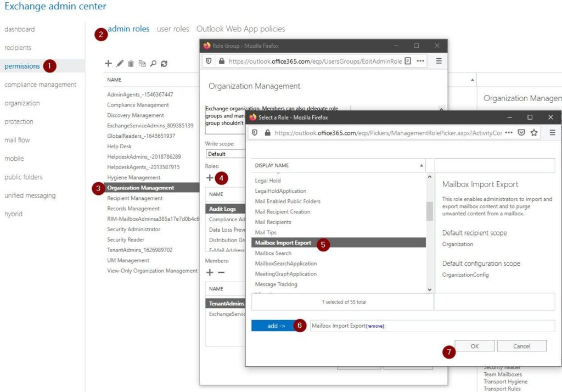Bookmark the page with the star icon
This screenshot has width=562, height=392.
pos(534,132)
